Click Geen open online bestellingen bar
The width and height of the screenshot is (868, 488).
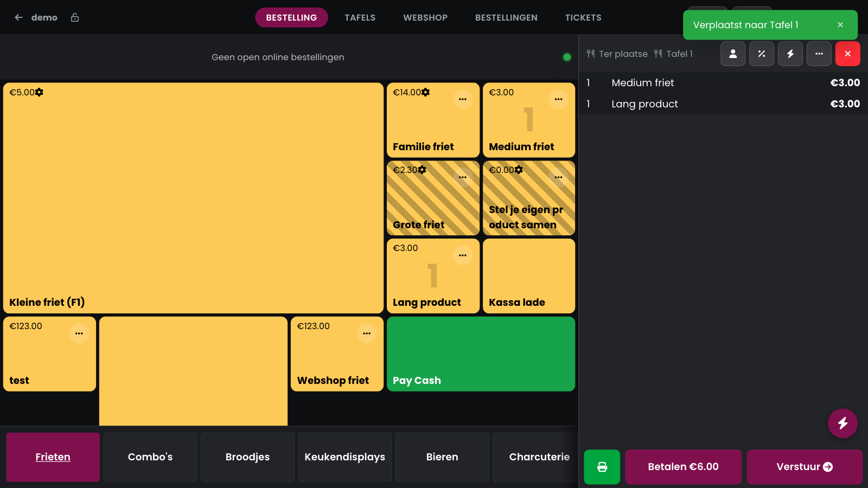click(x=278, y=57)
